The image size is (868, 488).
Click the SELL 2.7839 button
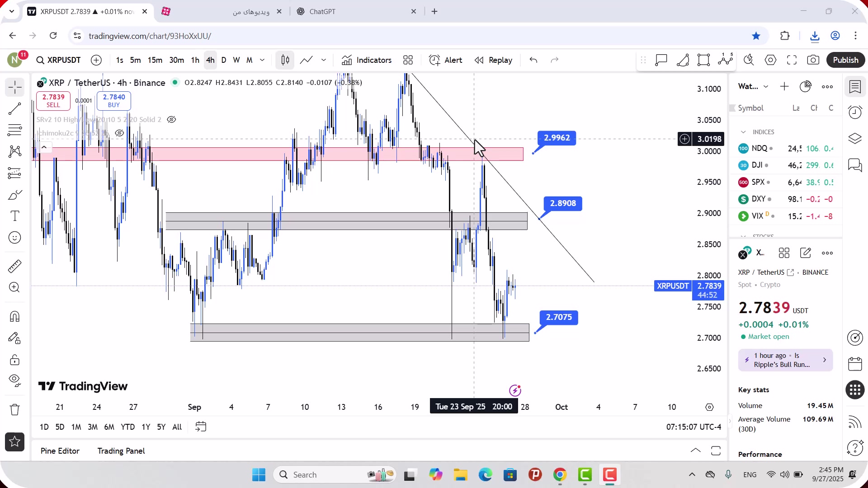click(53, 101)
